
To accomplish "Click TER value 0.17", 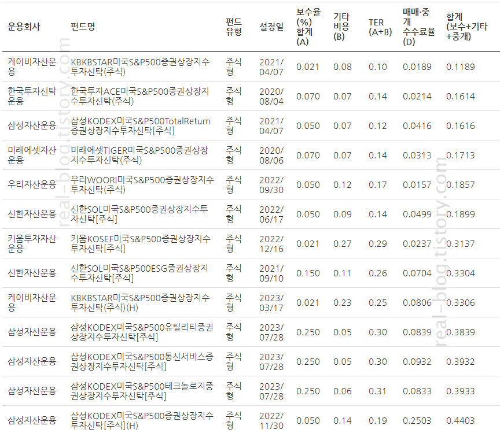I will pos(378,185).
